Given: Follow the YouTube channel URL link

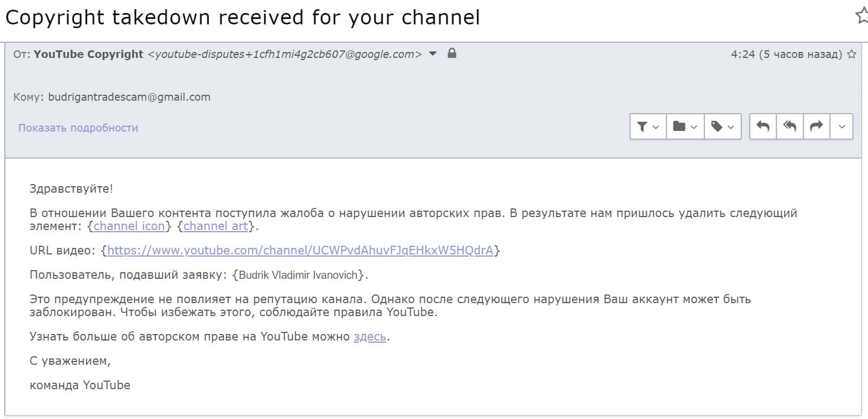Looking at the screenshot, I should click(300, 251).
